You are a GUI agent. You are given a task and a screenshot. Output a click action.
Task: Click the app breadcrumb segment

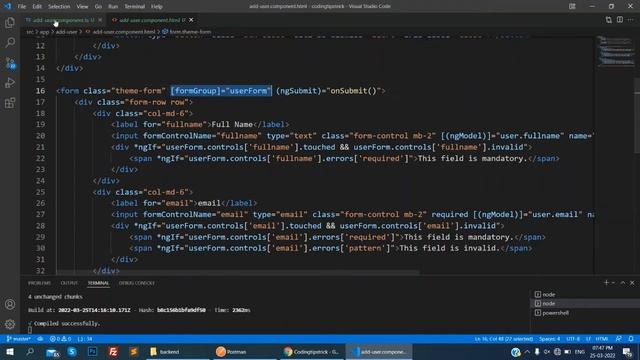tap(44, 31)
